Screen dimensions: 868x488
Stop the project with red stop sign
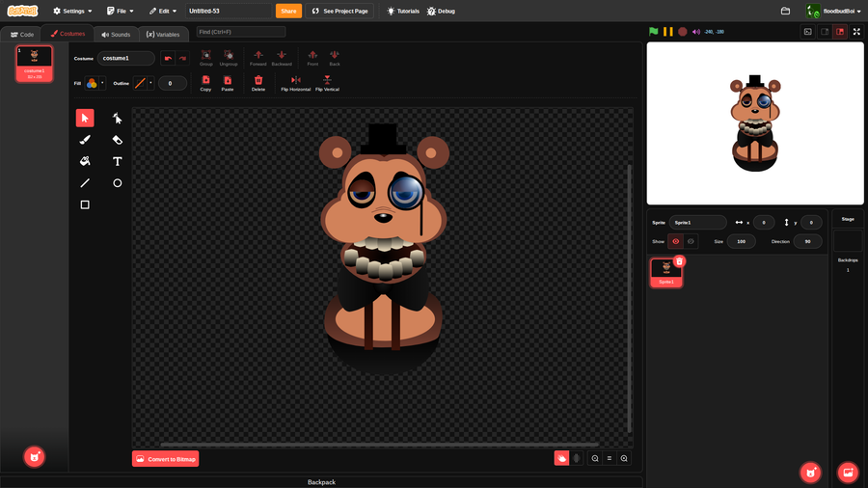[x=683, y=32]
